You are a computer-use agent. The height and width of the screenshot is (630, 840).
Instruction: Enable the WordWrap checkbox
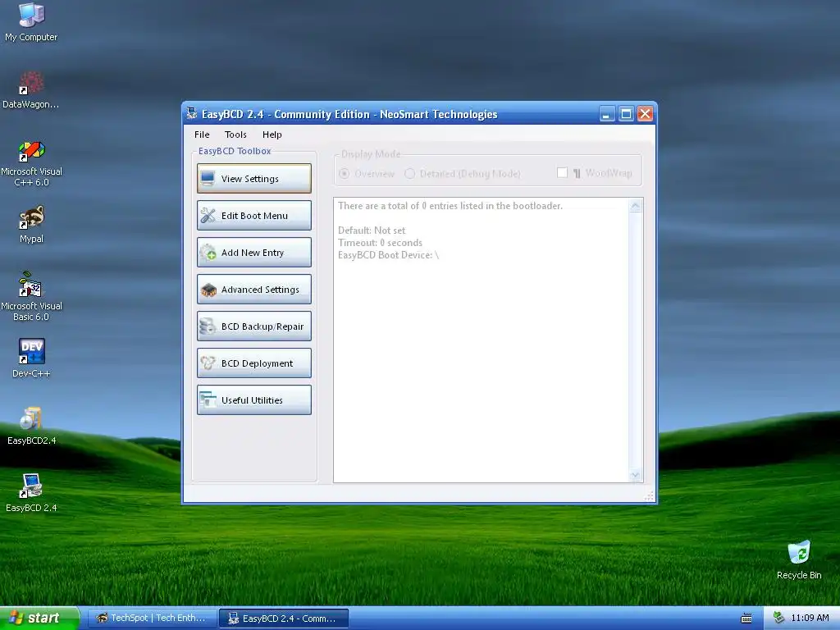tap(562, 172)
